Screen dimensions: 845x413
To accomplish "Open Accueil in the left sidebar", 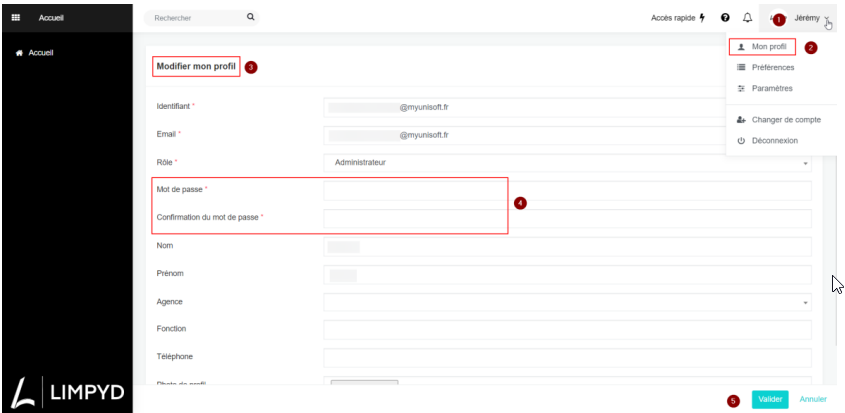I will (41, 53).
